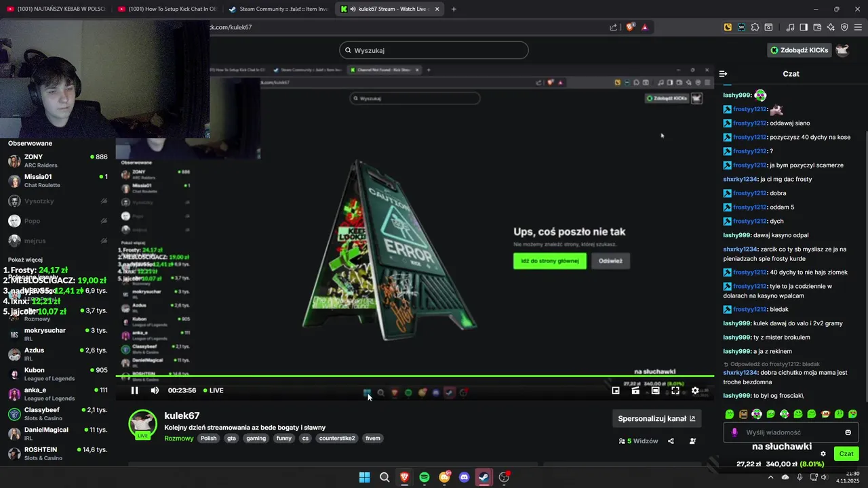Image resolution: width=868 pixels, height=488 pixels.
Task: Send message with green Czat button
Action: click(x=846, y=453)
